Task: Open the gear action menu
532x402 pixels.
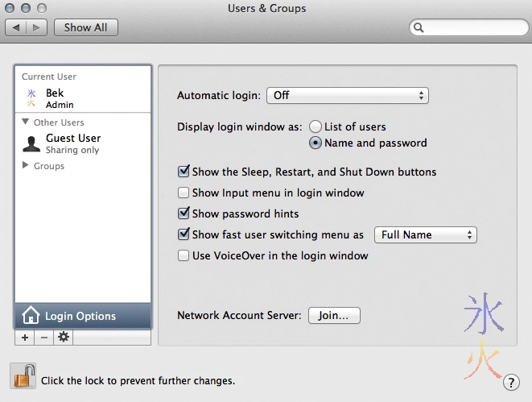Action: coord(63,338)
